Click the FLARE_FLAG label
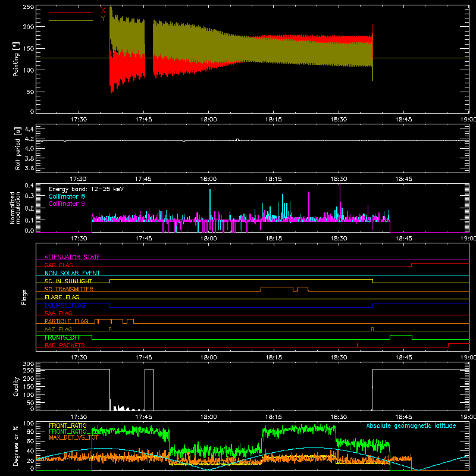 tap(62, 297)
